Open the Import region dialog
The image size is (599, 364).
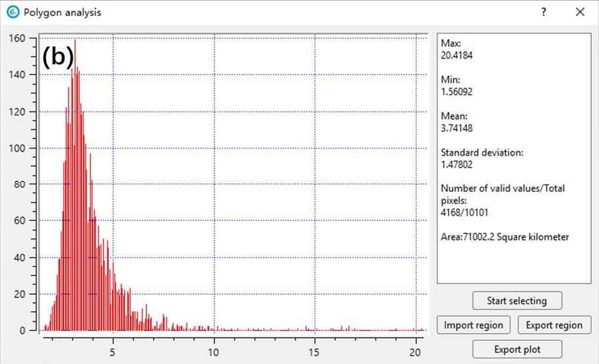473,325
